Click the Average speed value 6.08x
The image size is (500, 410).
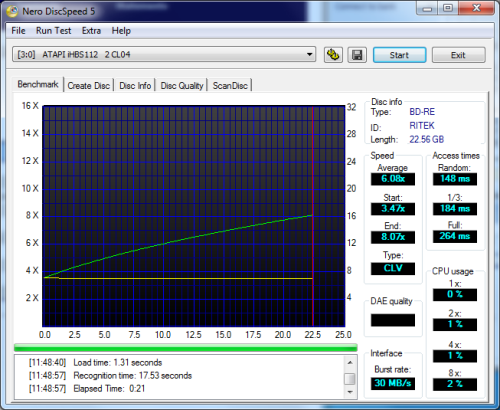(x=393, y=179)
